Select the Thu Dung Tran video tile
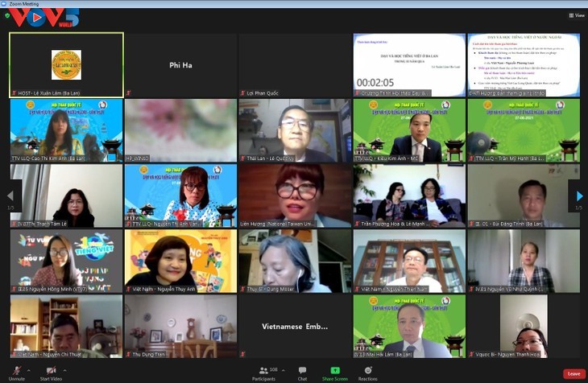This screenshot has width=588, height=383. point(180,326)
